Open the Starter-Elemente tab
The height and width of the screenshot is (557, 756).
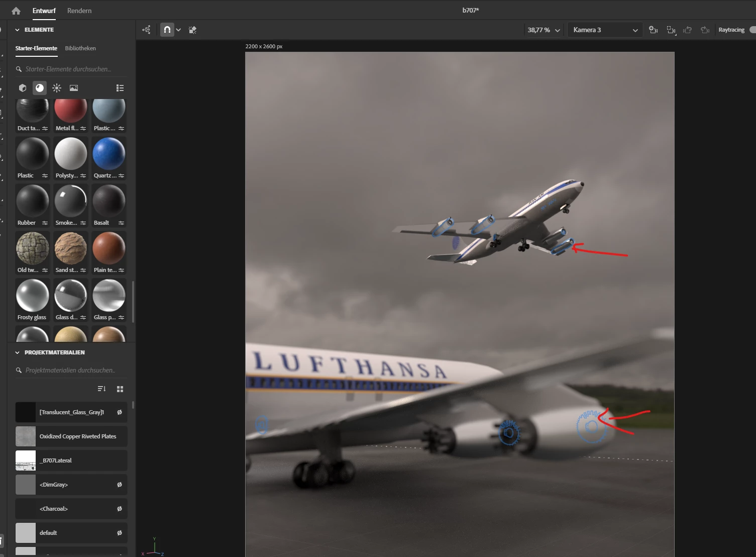tap(36, 48)
